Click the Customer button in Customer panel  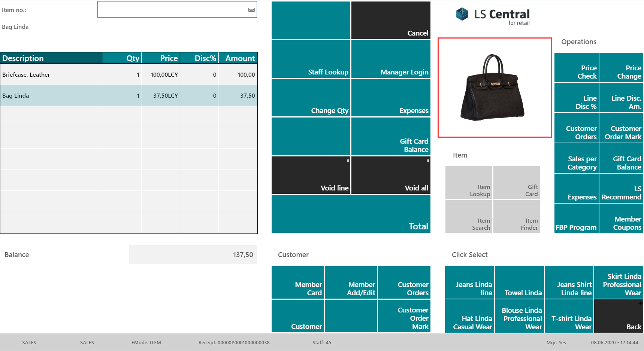297,316
